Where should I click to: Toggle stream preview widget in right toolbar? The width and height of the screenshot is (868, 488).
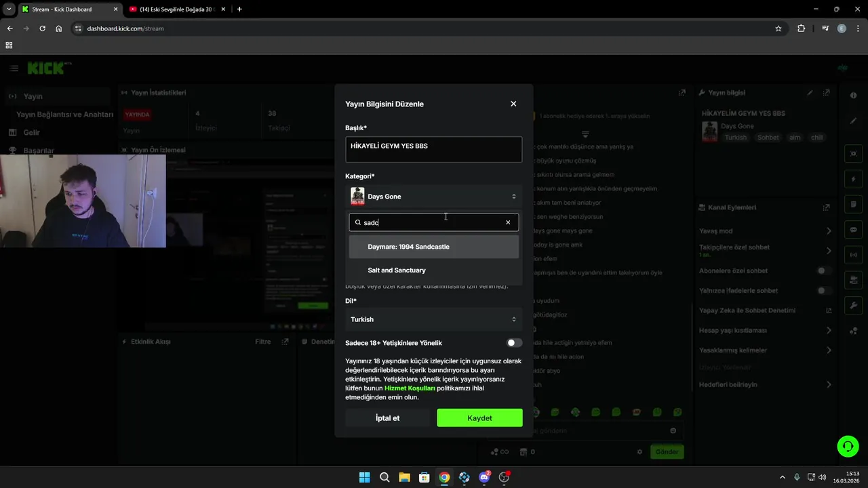[x=853, y=154]
